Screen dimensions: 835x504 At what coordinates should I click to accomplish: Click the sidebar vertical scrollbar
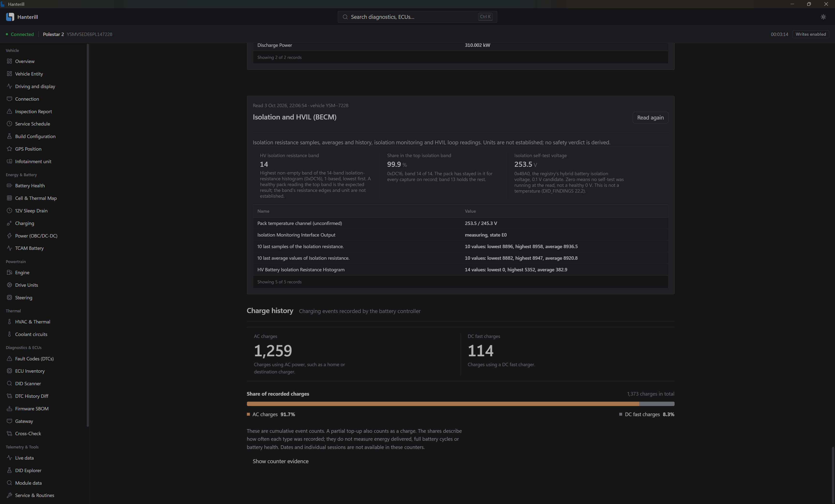pyautogui.click(x=88, y=235)
